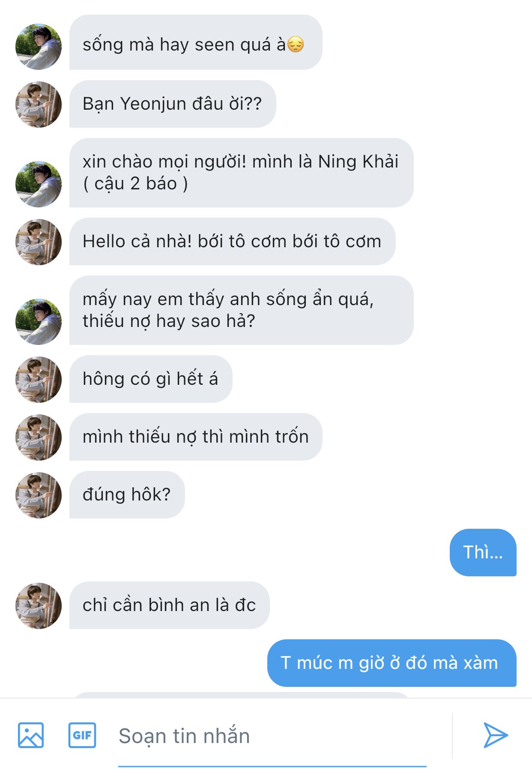
Task: Focus the "Soạn tin nhắn" input field
Action: pos(272,736)
